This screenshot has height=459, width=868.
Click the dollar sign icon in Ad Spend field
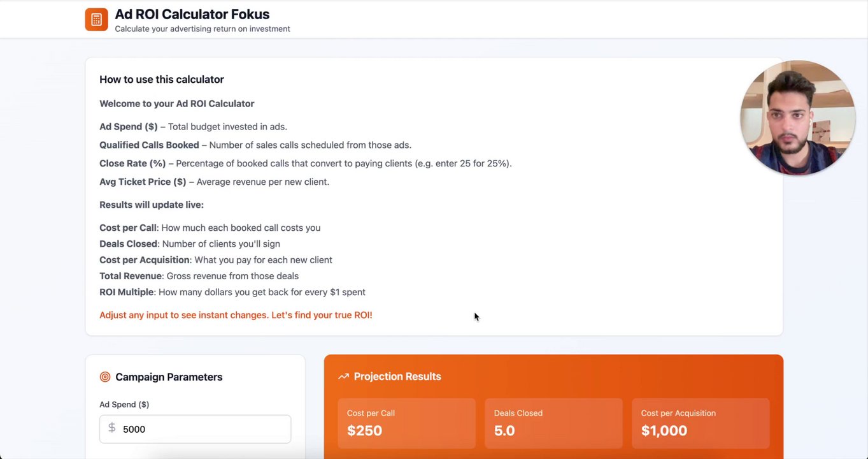pyautogui.click(x=112, y=428)
